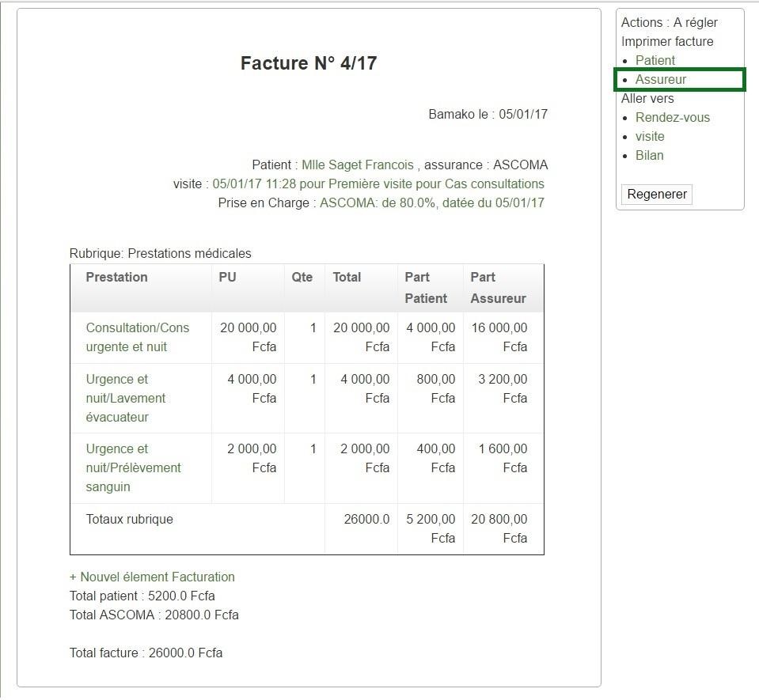Print the invoice for Assureur
Screen dimensions: 759x700
[x=661, y=79]
